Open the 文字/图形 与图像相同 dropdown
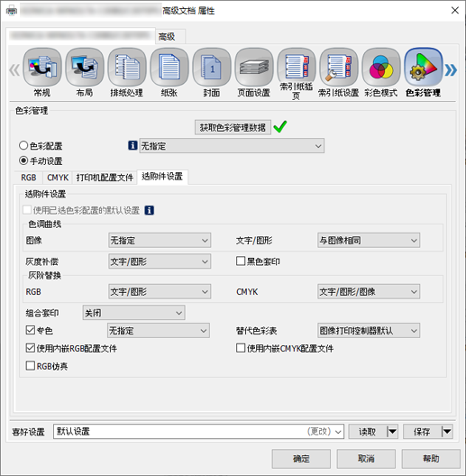The height and width of the screenshot is (476, 466). click(x=369, y=241)
